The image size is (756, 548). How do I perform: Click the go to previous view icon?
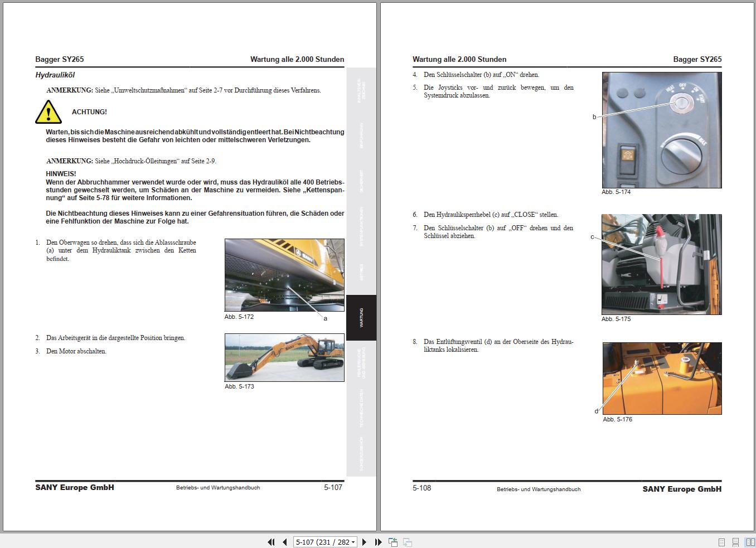[x=393, y=542]
